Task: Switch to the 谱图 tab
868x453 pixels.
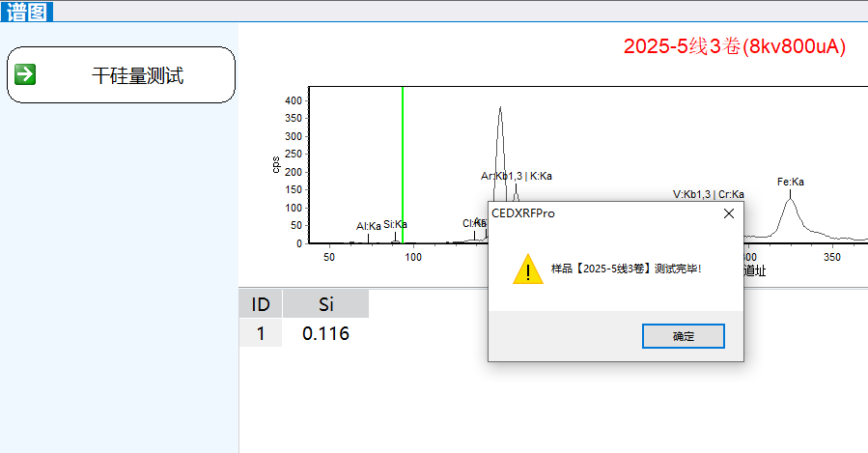Action: tap(28, 12)
